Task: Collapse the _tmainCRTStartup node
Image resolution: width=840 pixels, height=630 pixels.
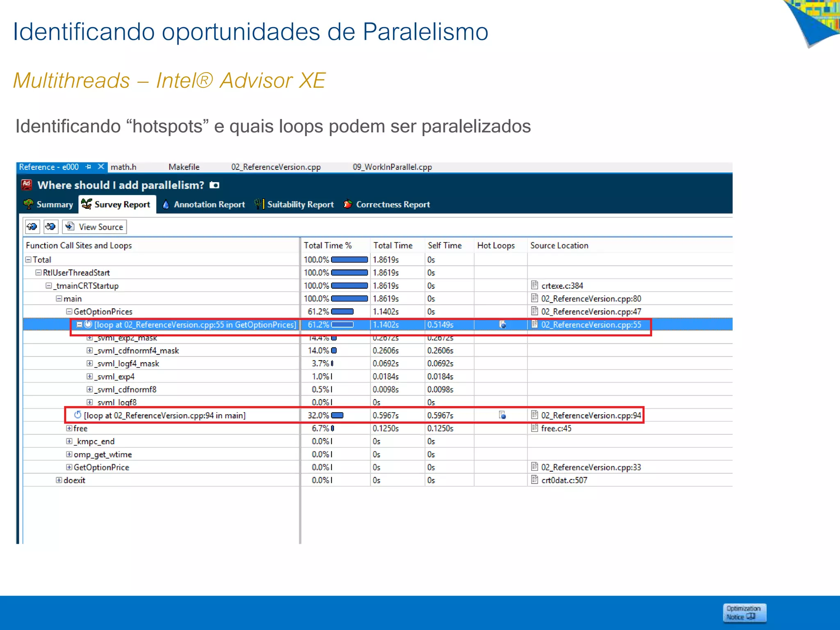Action: tap(49, 285)
